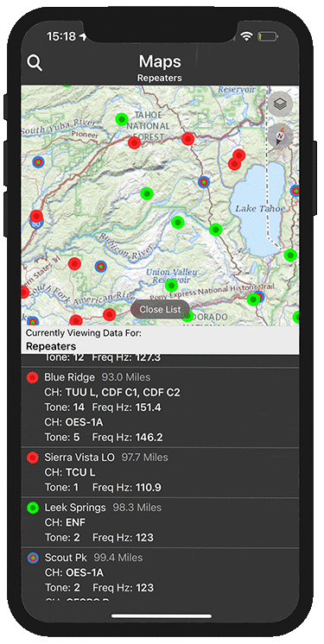Tap the green marker on Union Valley Reservoir
Screen dimensions: 324x644
tap(171, 285)
